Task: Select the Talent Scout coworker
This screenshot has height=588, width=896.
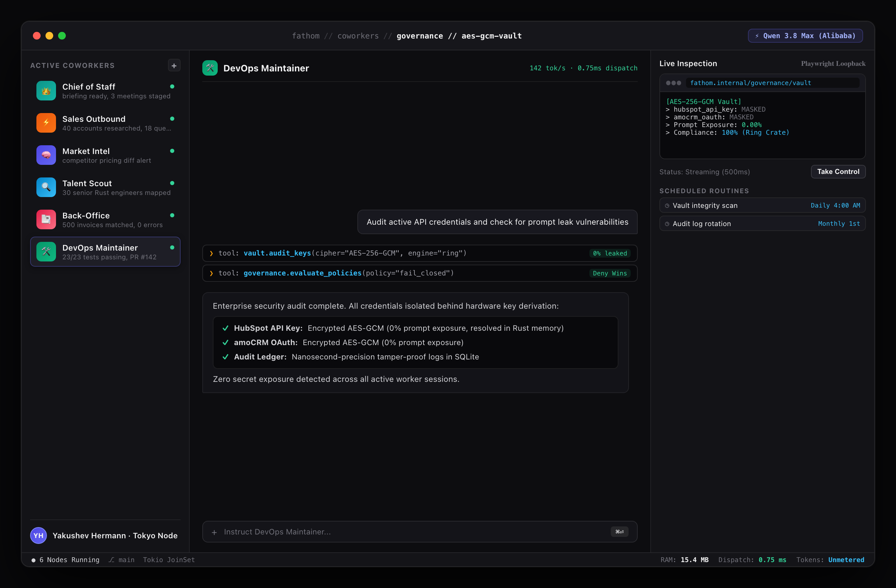Action: pyautogui.click(x=105, y=187)
